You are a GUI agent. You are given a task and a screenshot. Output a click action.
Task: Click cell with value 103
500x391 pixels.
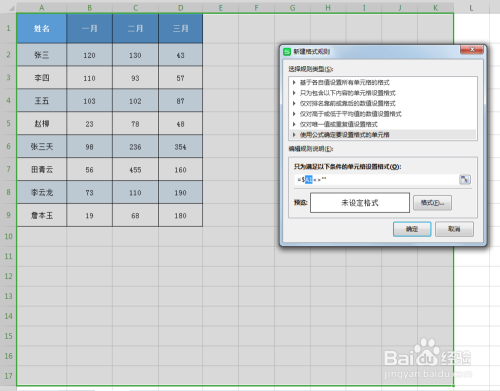[x=90, y=101]
